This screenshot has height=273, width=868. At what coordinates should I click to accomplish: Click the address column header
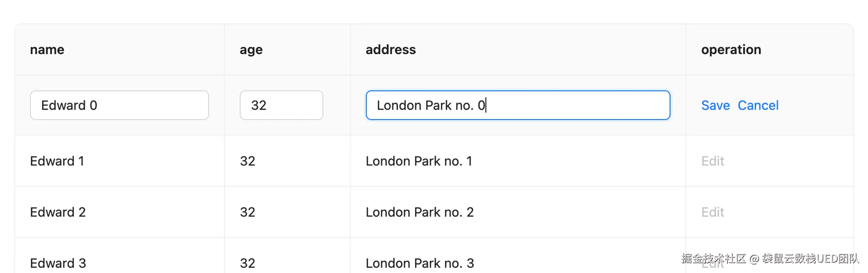pyautogui.click(x=391, y=50)
